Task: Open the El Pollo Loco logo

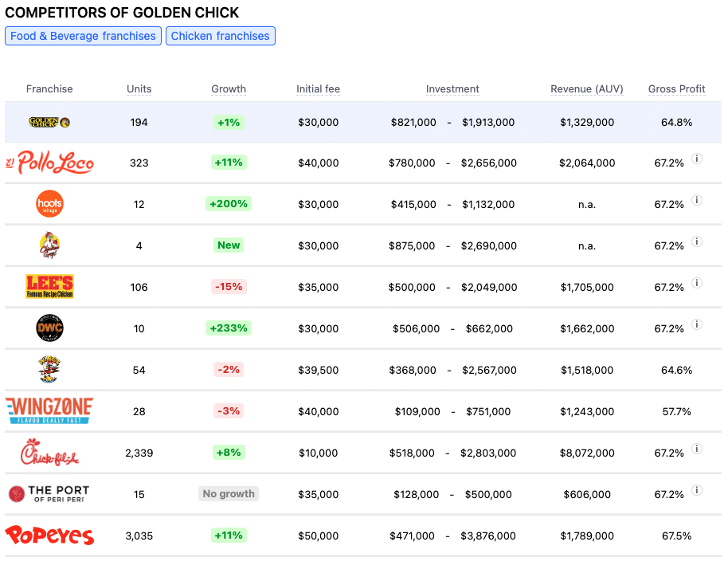Action: 49,163
